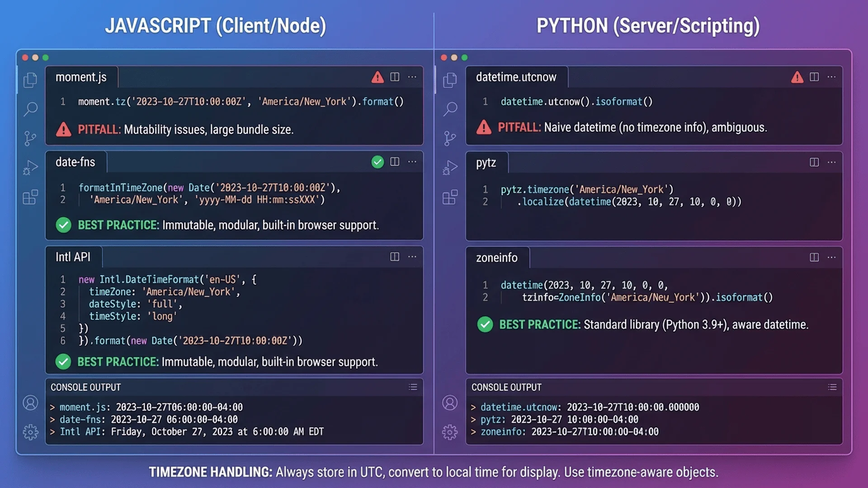Expand the ellipsis menu on the zoneinfo pane

point(831,257)
